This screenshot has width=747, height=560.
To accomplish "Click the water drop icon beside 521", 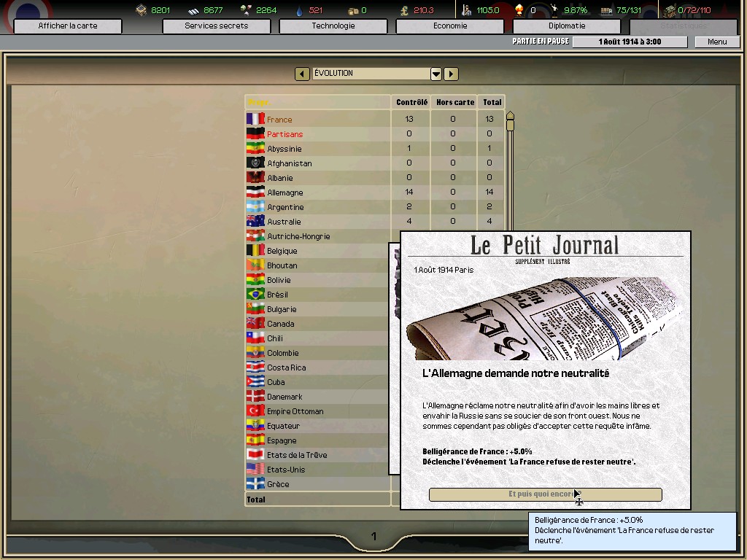I will coord(299,10).
